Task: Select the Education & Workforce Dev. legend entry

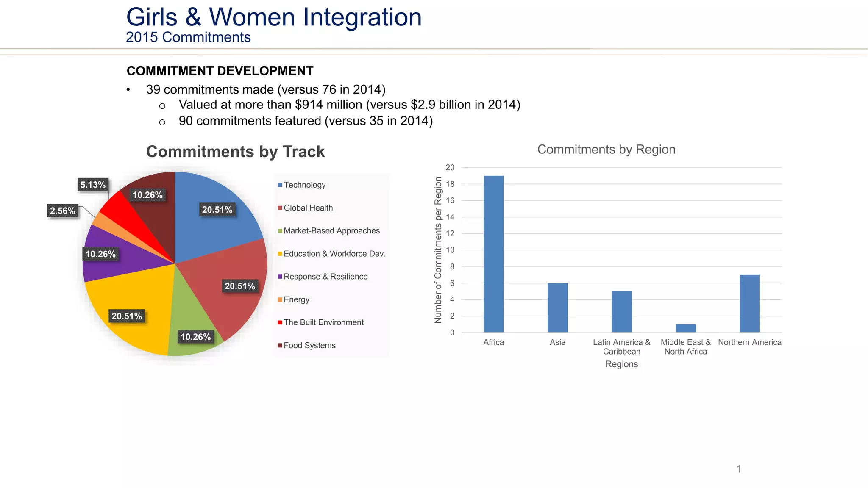Action: click(334, 254)
